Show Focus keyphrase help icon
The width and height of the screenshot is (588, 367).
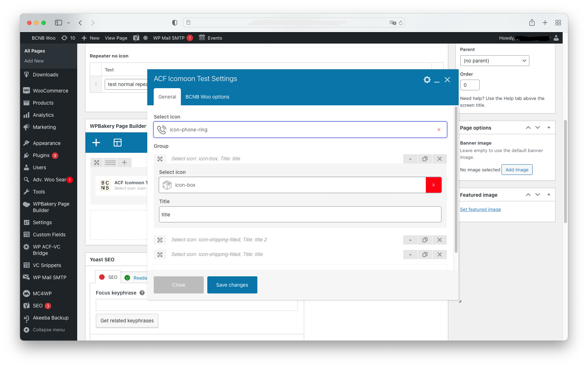142,293
